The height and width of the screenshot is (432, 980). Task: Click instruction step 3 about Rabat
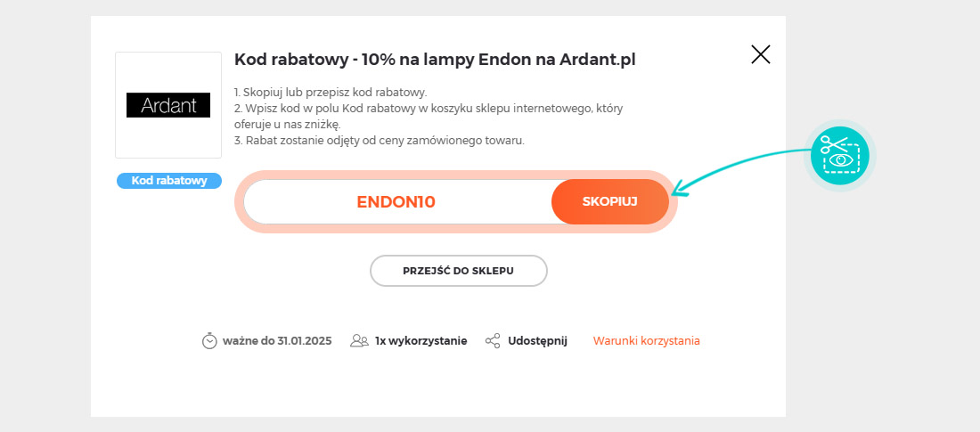pos(380,141)
